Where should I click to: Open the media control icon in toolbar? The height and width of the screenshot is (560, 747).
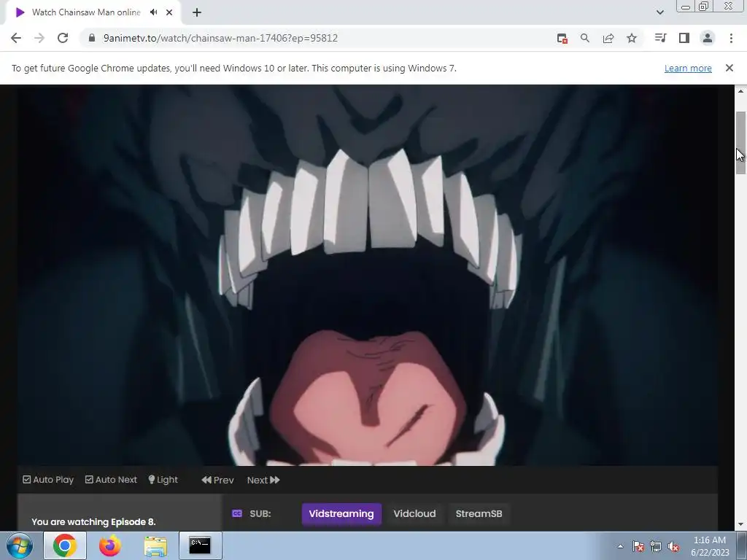coord(660,38)
